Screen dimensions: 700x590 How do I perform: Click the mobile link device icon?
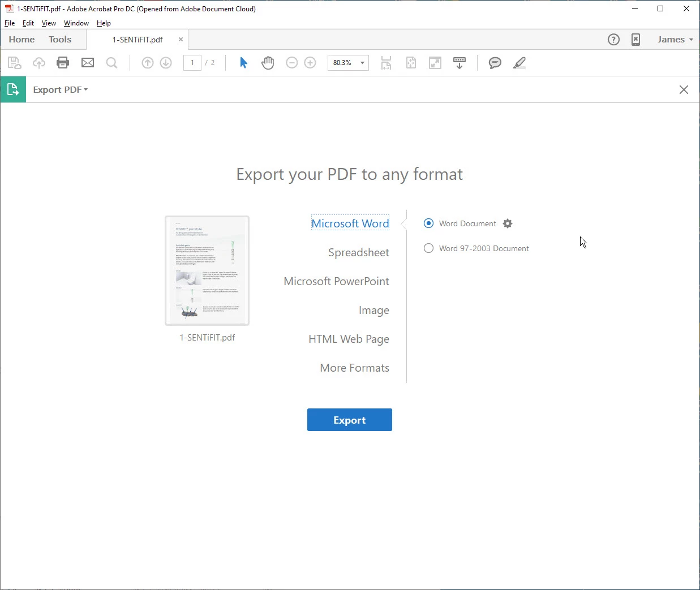click(635, 40)
